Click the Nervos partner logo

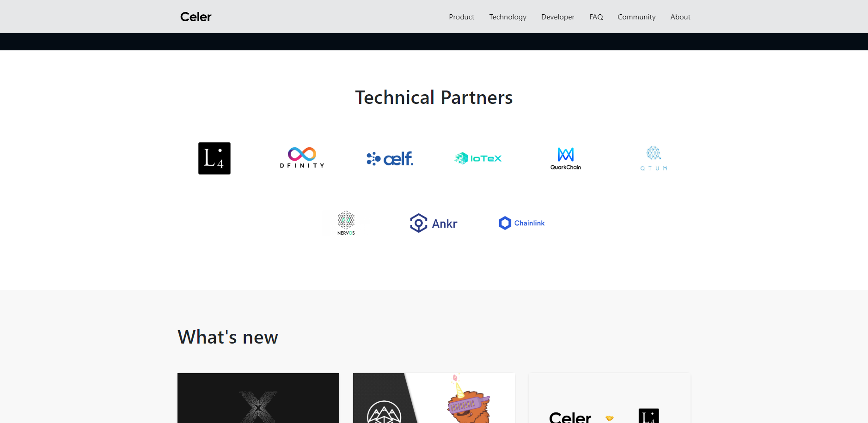(346, 223)
